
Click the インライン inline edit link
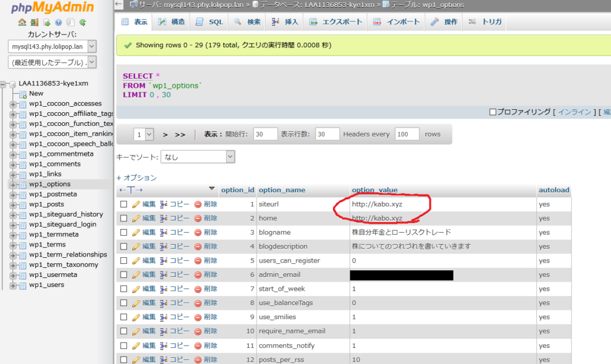(574, 112)
